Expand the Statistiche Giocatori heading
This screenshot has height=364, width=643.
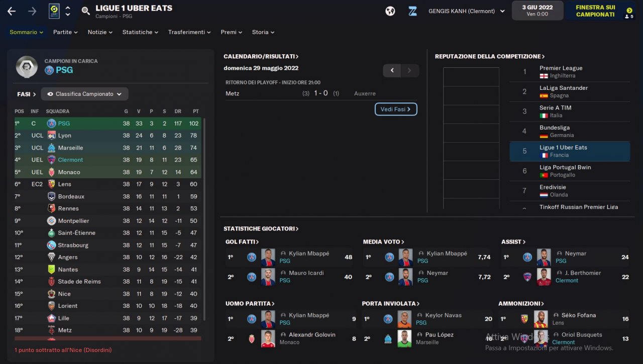pyautogui.click(x=261, y=229)
